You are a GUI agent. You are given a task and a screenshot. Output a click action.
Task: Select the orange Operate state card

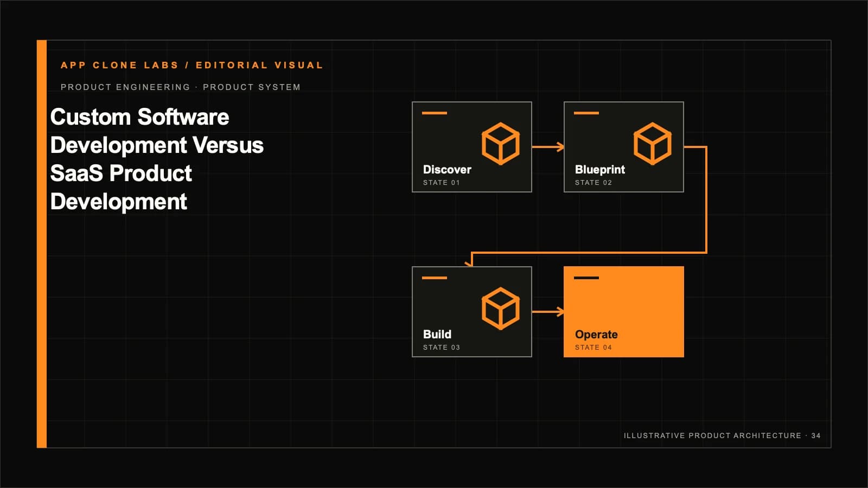(x=624, y=312)
